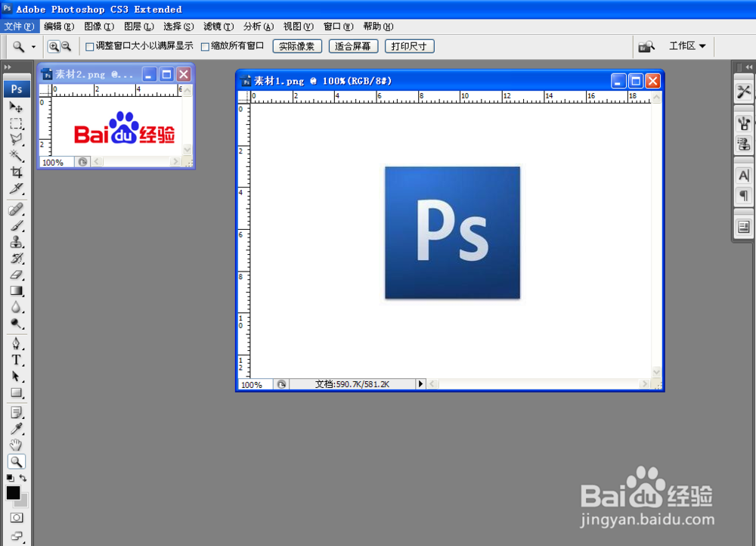Open the 滤镜 menu
756x546 pixels.
[x=218, y=26]
